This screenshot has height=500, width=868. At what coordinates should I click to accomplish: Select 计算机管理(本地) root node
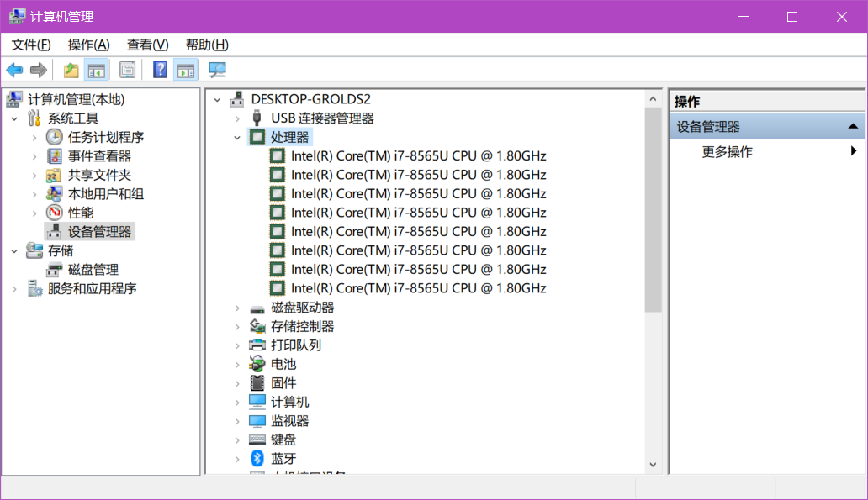coord(77,99)
